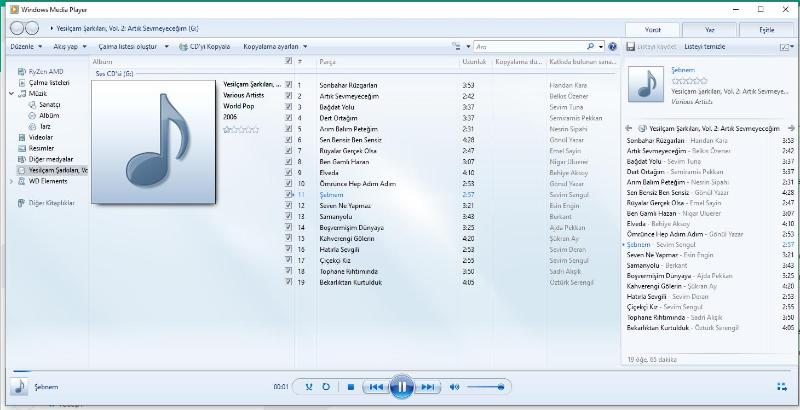Click Listeyi temizle button
This screenshot has width=800, height=410.
point(704,46)
